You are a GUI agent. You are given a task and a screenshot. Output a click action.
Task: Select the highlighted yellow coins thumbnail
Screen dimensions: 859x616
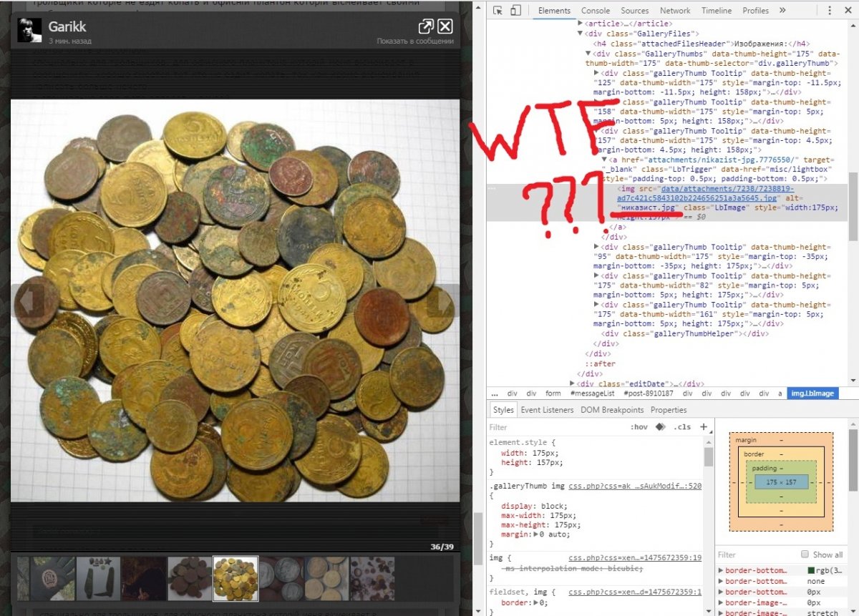[x=236, y=579]
